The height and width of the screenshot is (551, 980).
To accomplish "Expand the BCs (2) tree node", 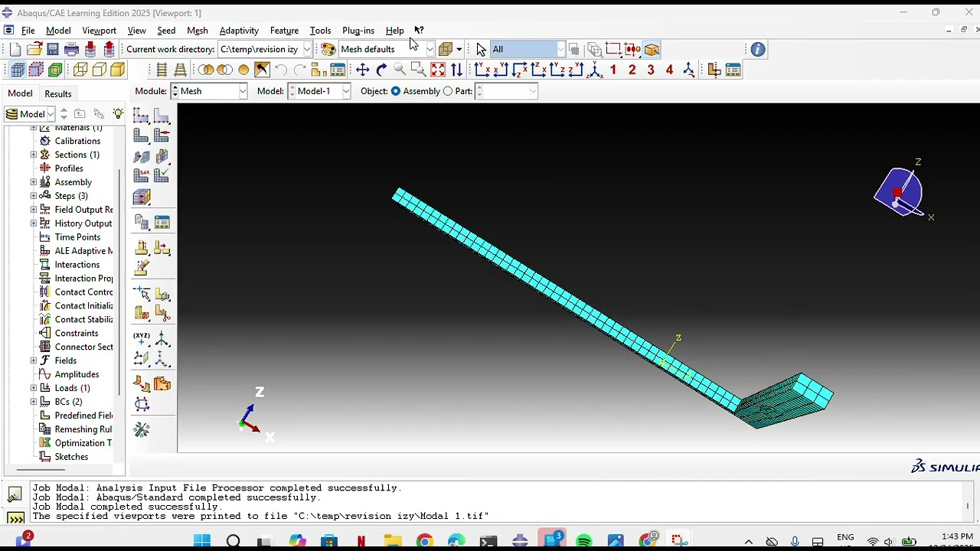I will click(x=34, y=402).
